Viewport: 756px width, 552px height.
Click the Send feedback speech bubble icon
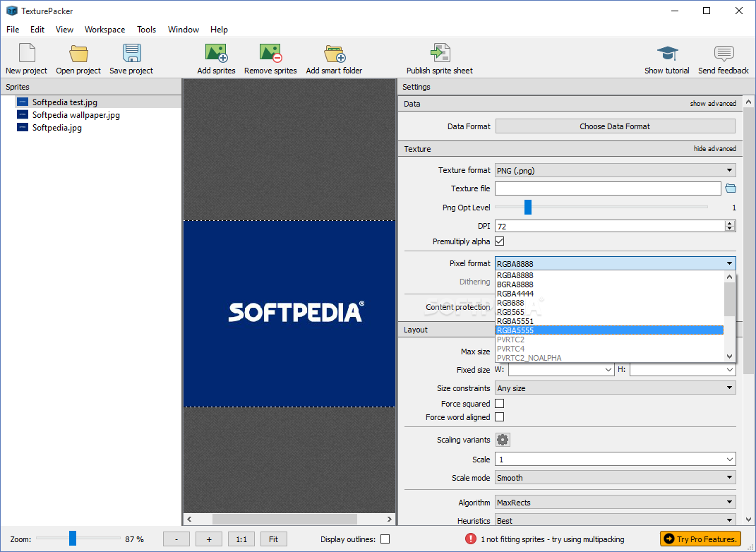click(x=724, y=53)
